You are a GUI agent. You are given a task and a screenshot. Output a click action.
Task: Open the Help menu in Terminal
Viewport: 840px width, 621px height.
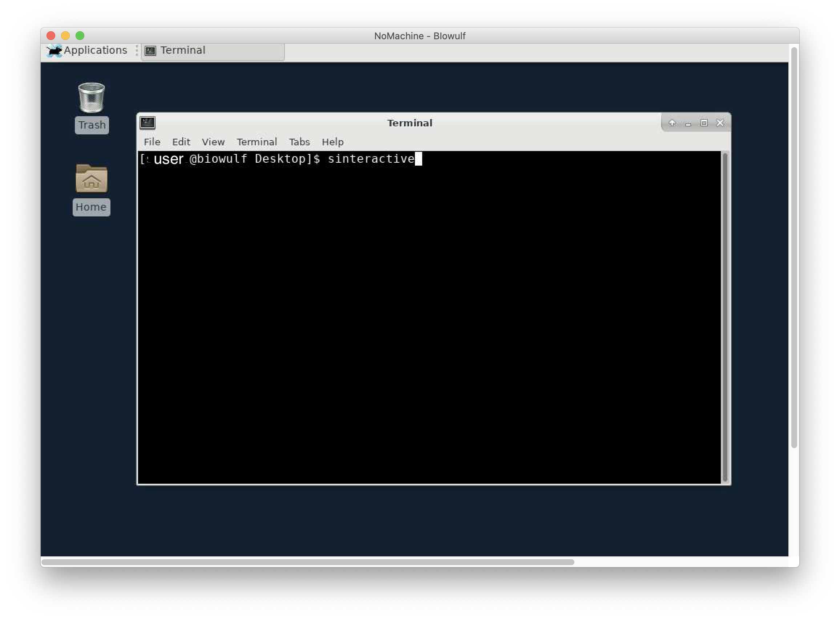(x=333, y=142)
